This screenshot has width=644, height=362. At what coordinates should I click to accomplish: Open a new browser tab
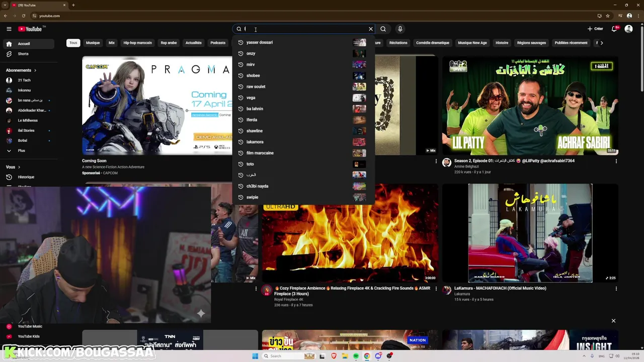click(73, 5)
